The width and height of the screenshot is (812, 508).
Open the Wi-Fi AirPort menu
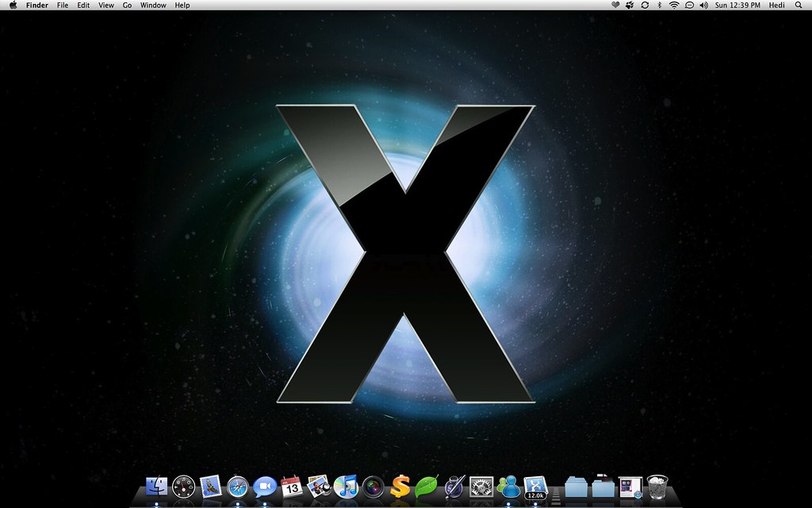(674, 6)
